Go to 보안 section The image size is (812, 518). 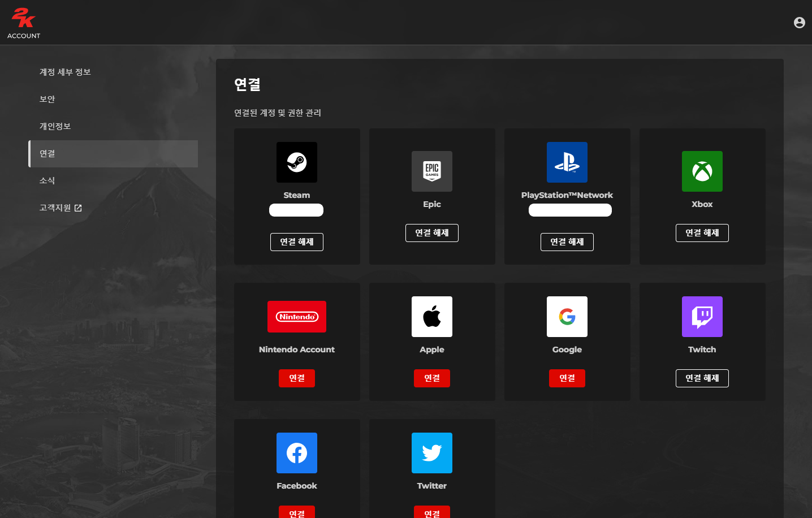pyautogui.click(x=113, y=100)
